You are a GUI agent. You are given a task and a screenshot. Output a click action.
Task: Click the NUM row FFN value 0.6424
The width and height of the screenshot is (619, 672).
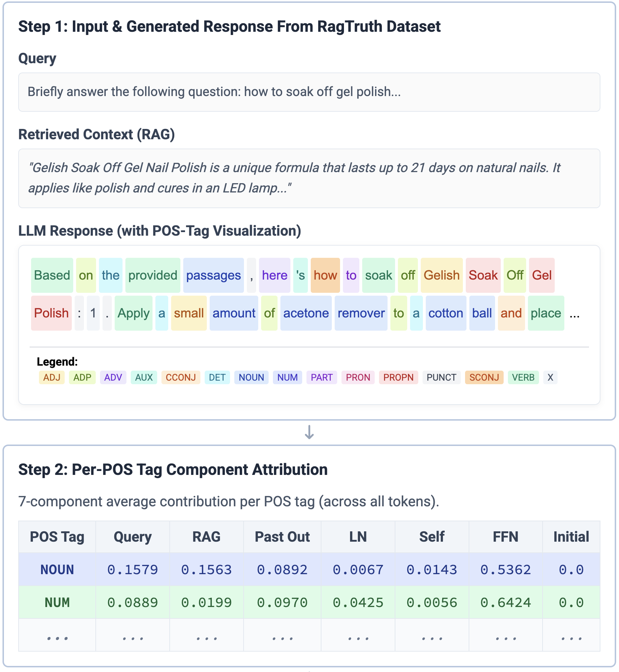point(505,603)
